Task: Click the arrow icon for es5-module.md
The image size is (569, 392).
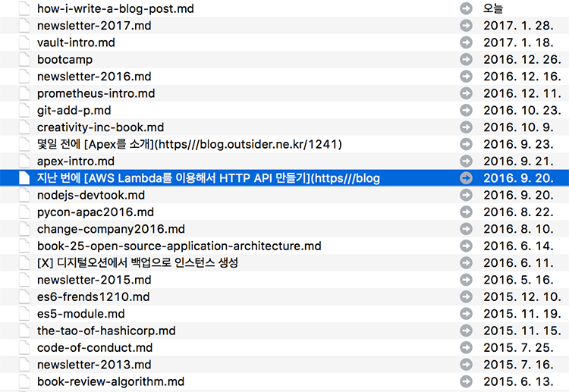Action: click(x=466, y=314)
